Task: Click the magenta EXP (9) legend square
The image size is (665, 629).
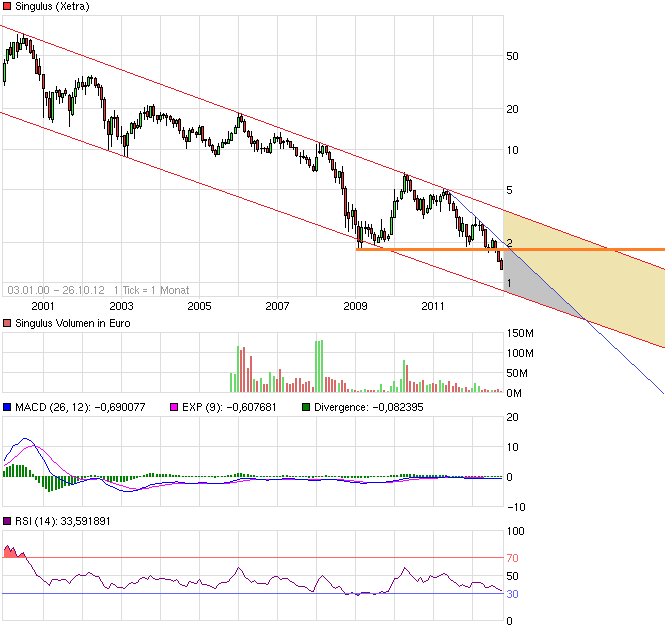Action: click(174, 407)
